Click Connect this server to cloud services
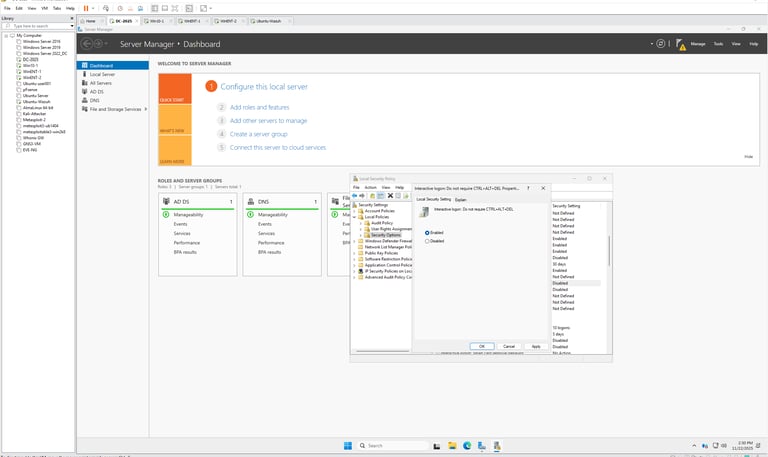 [278, 147]
